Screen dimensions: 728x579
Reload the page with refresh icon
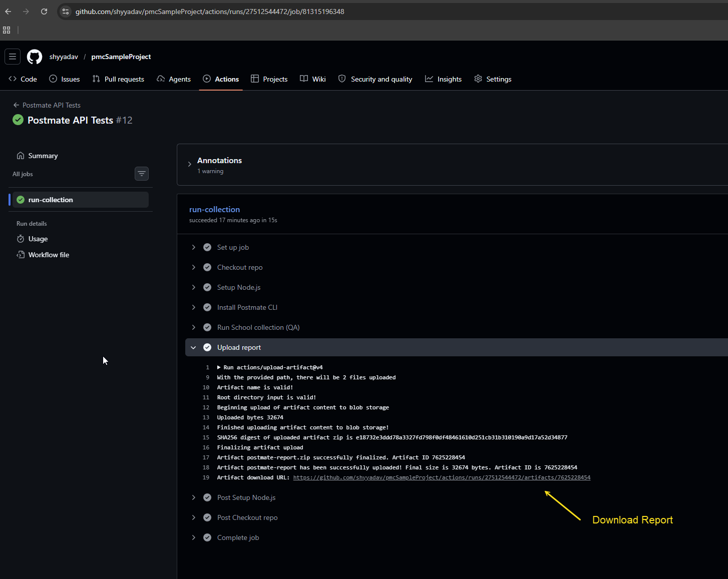click(44, 12)
